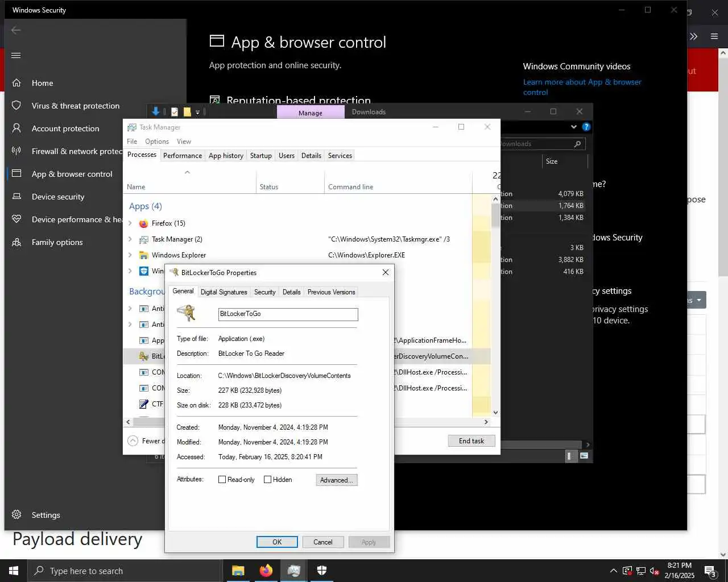Switch to the App history tab

[x=226, y=156]
